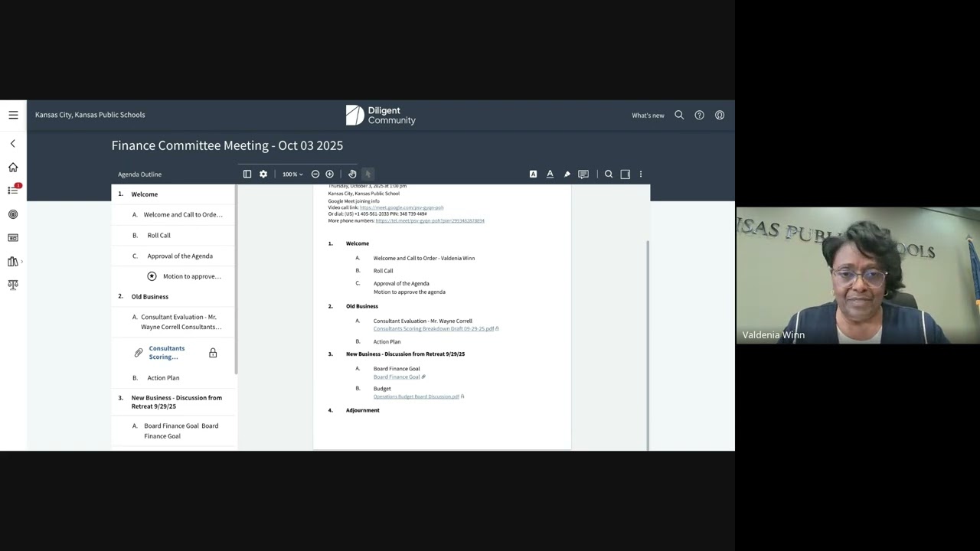The height and width of the screenshot is (551, 980).
Task: Search within the document viewer
Action: click(609, 174)
